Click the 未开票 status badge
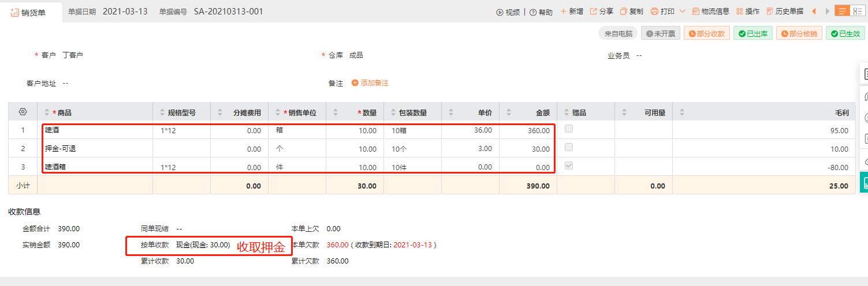868x286 pixels. pos(660,33)
